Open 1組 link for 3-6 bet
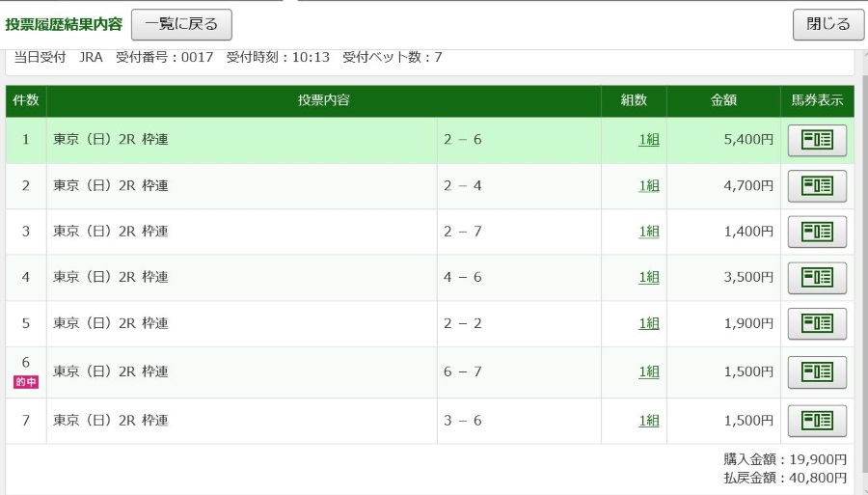This screenshot has height=495, width=868. point(649,421)
